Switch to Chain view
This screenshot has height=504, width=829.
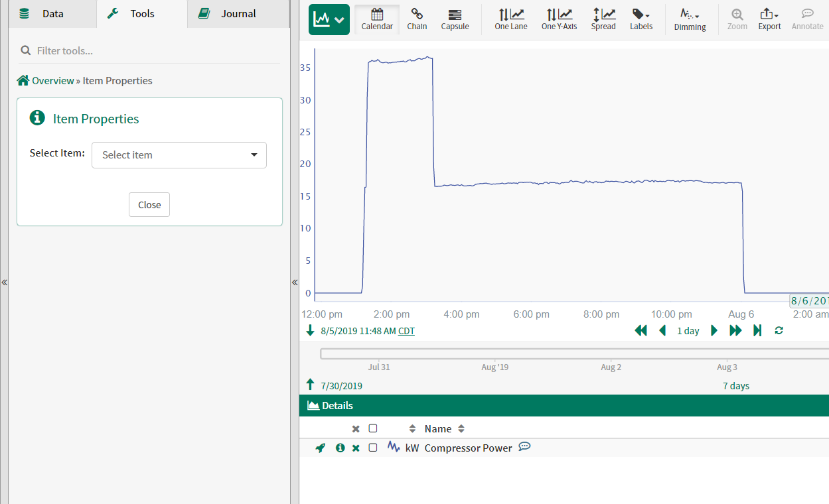[417, 19]
